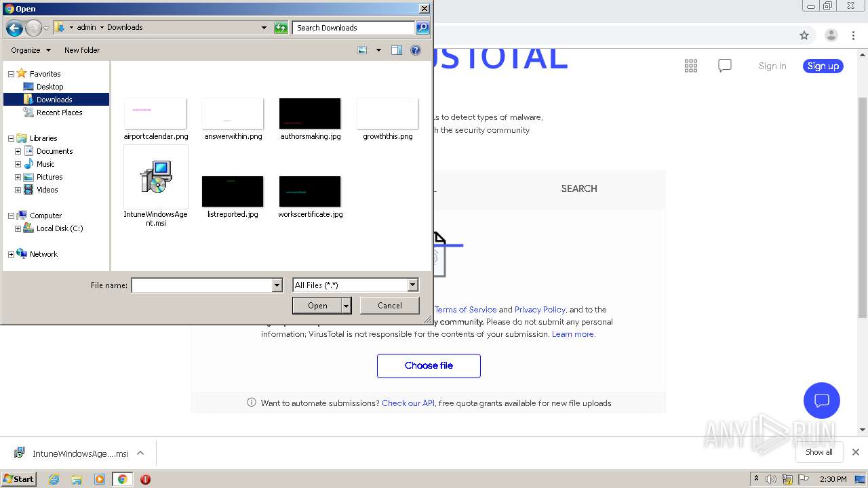This screenshot has width=868, height=488.
Task: Click the Cancel button
Action: [389, 306]
